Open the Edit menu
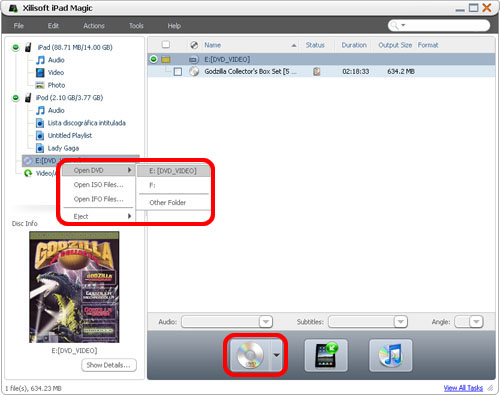The width and height of the screenshot is (500, 395). click(53, 26)
